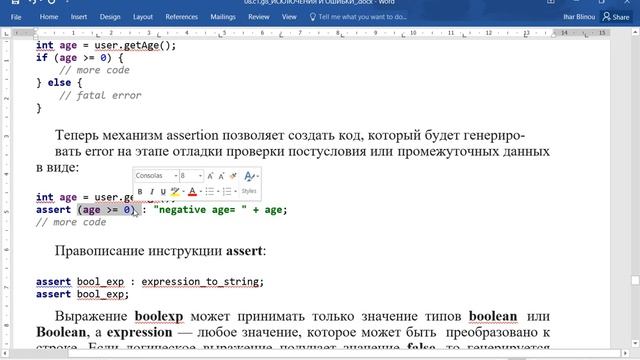This screenshot has width=640, height=360.
Task: Expand highlight color dropdown arrow
Action: (183, 191)
